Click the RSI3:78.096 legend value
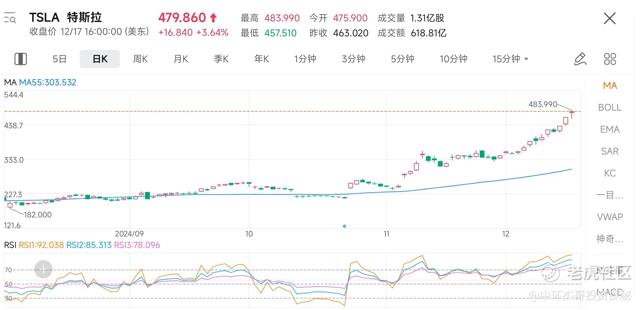 point(137,245)
